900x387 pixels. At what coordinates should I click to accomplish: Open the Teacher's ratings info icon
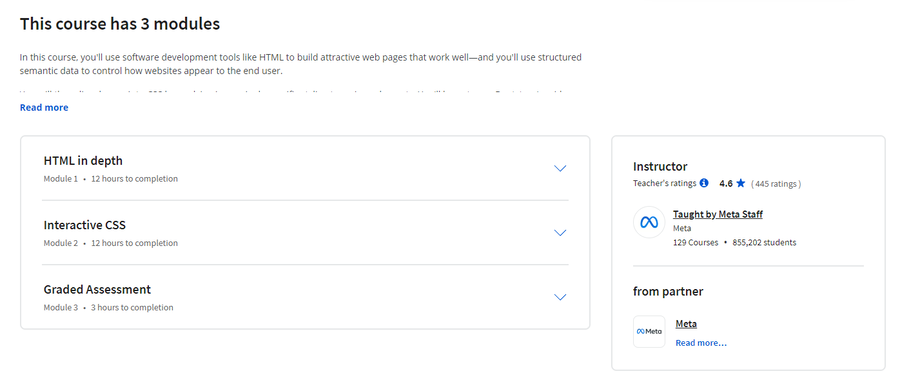(704, 183)
